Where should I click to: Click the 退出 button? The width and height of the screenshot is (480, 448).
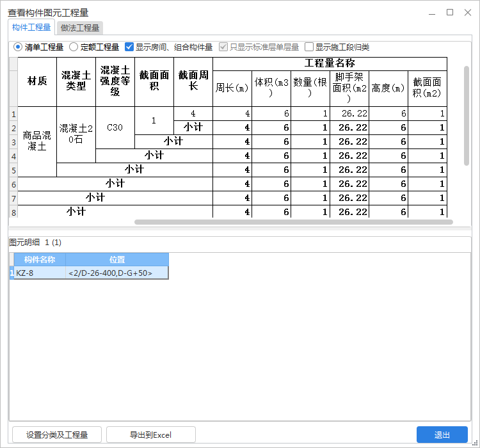pos(442,435)
